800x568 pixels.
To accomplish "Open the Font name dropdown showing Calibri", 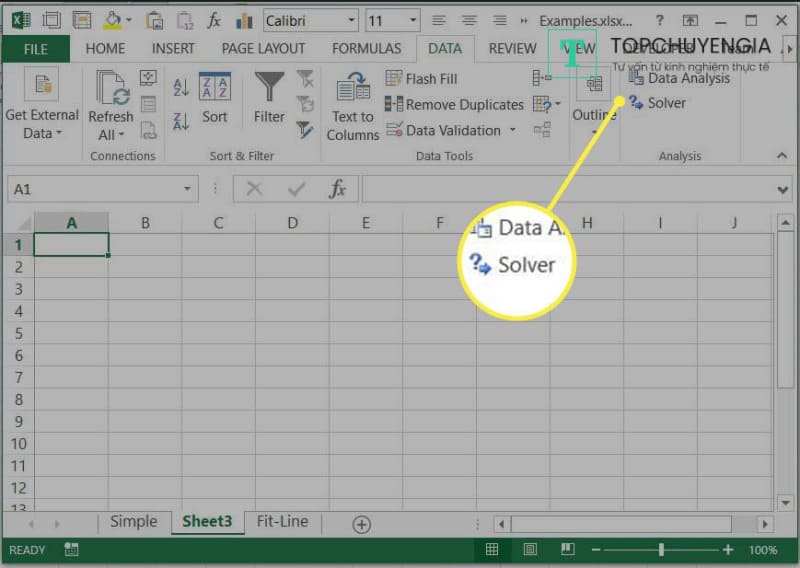I will 350,20.
